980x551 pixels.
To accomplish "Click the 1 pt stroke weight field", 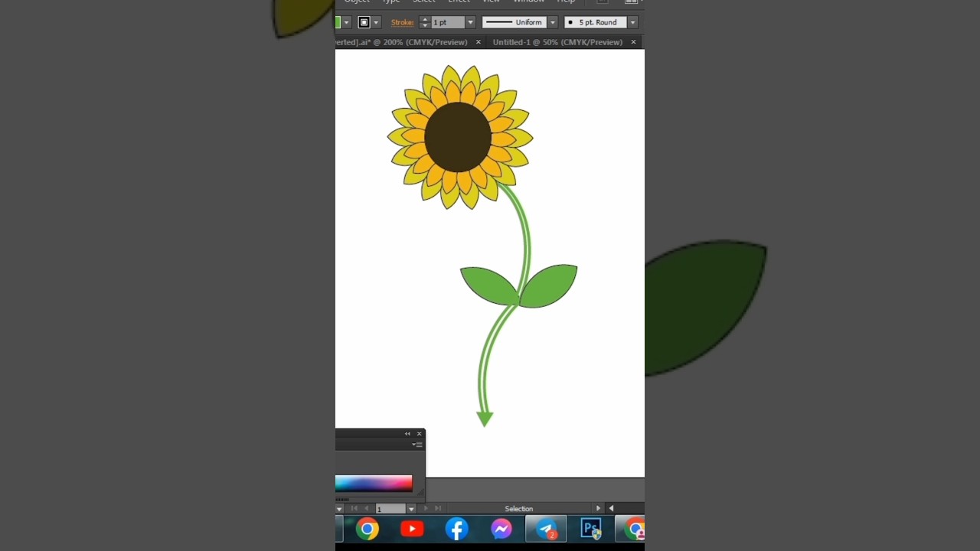I will pos(448,22).
